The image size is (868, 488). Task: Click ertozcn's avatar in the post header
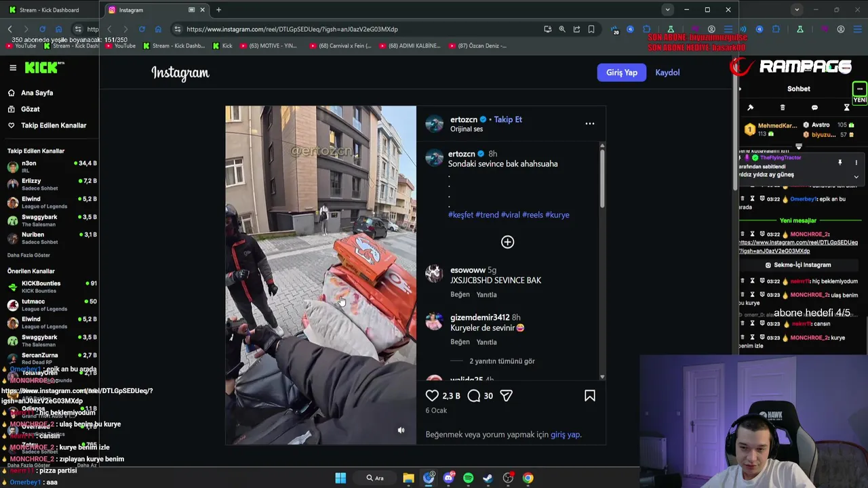pyautogui.click(x=434, y=123)
